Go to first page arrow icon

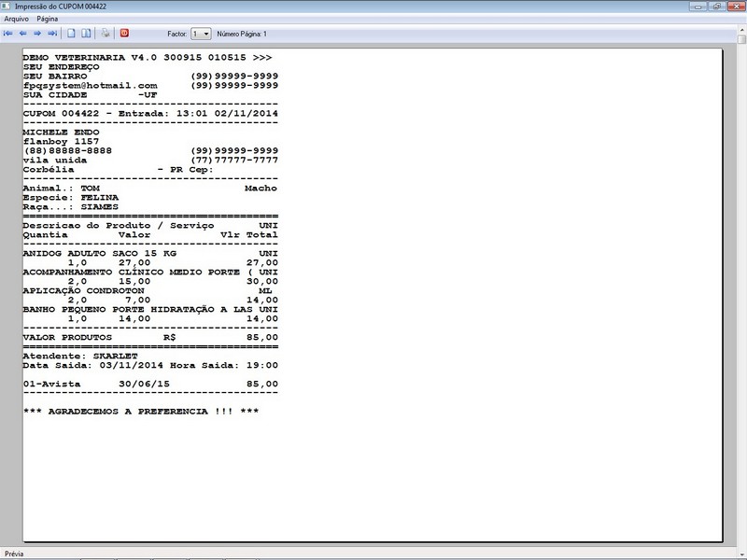(8, 34)
